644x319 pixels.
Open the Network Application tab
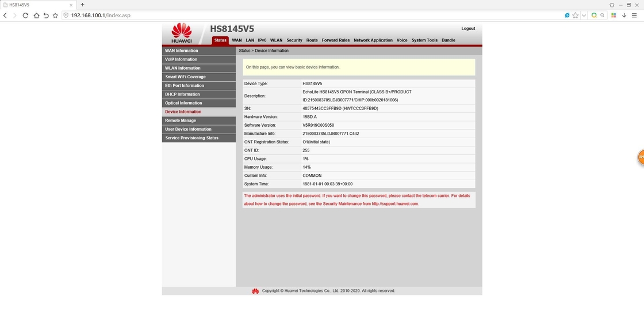pos(373,40)
